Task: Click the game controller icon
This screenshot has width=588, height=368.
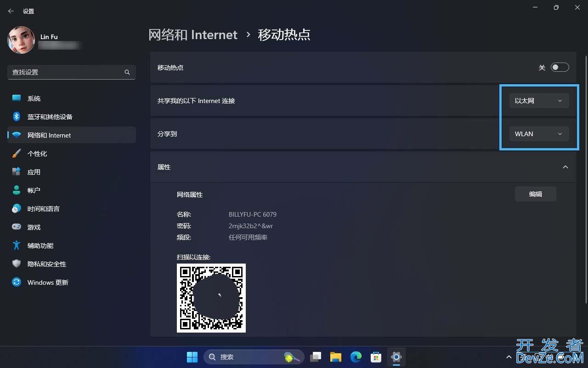Action: tap(17, 227)
